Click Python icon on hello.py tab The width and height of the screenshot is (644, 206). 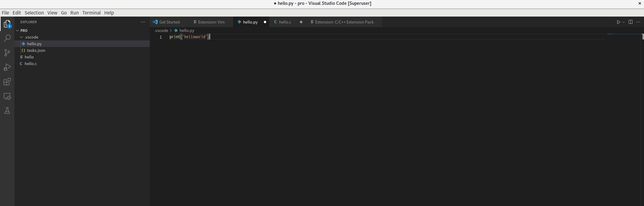click(239, 22)
